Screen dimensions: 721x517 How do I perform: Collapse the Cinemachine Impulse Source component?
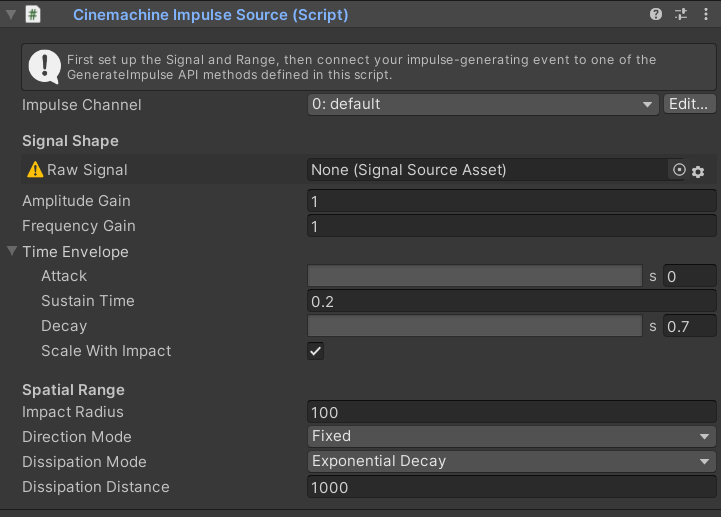tap(11, 15)
